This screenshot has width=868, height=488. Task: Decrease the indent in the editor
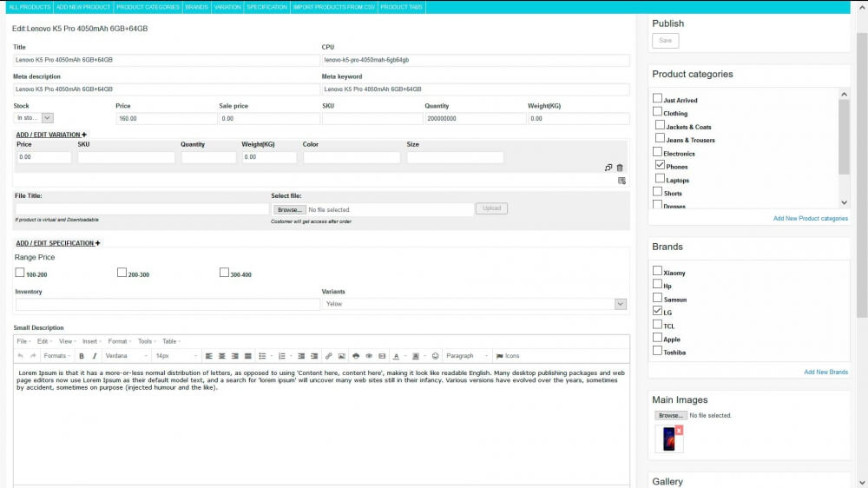click(x=301, y=356)
